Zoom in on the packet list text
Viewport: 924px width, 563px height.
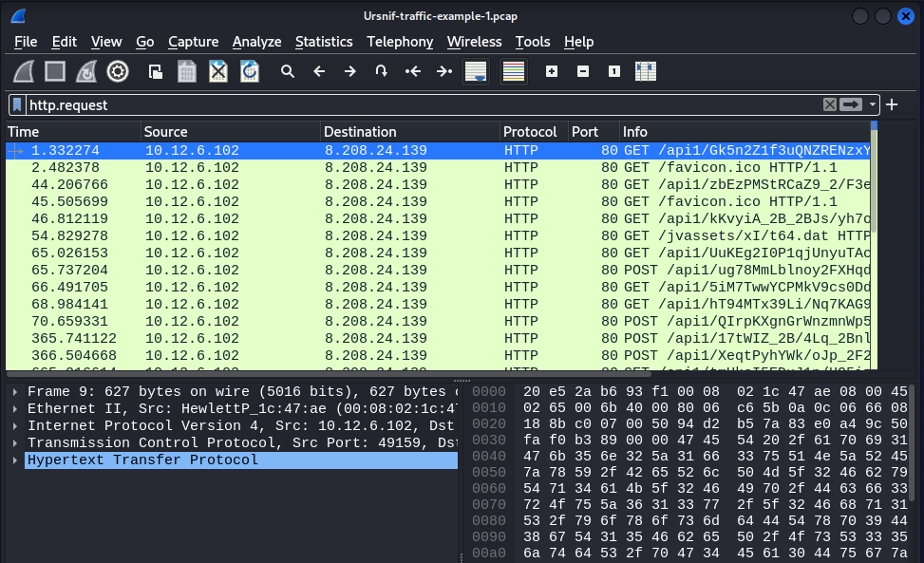(x=551, y=71)
